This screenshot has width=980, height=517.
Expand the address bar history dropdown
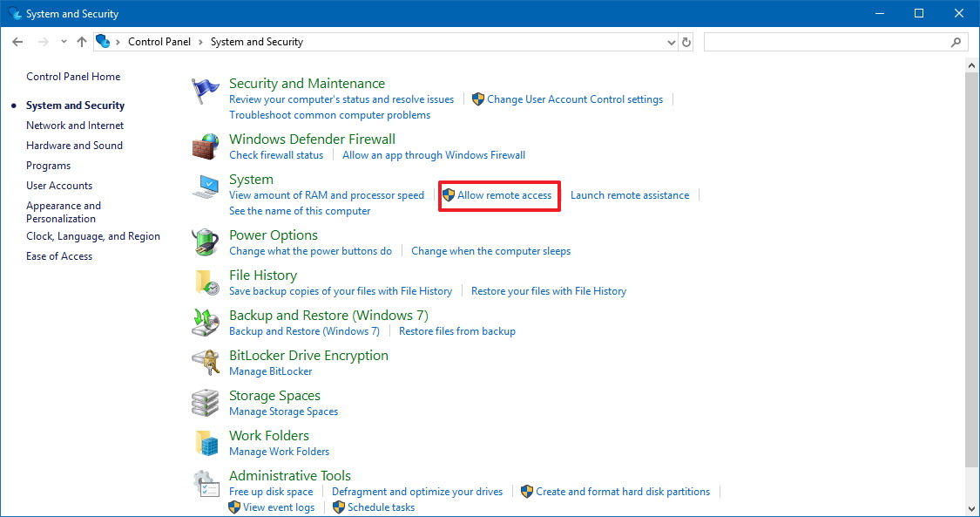point(672,43)
